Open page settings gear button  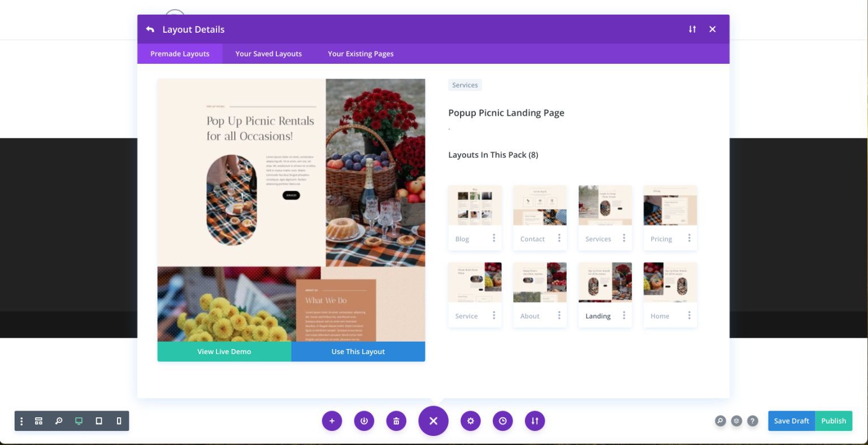[x=470, y=421]
